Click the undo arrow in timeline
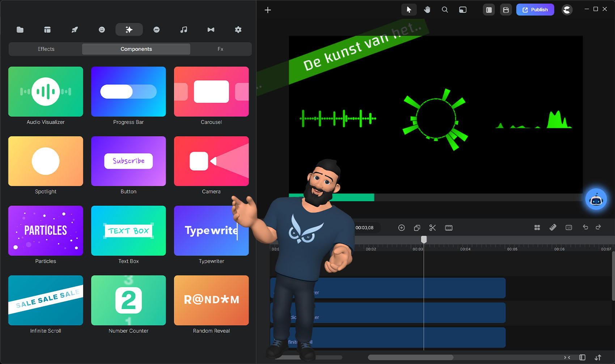Screen dimensions: 615x364 tap(585, 227)
